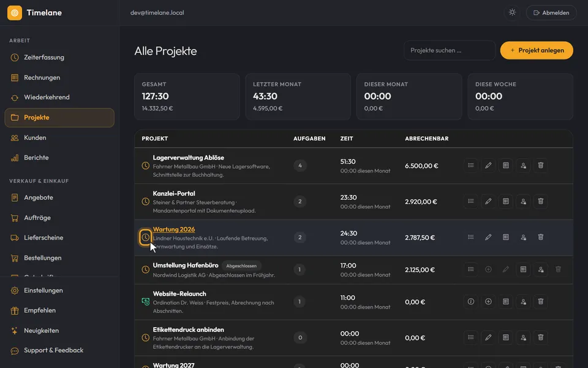Open invoice icon for Kanzlei-Portal row

coord(506,202)
